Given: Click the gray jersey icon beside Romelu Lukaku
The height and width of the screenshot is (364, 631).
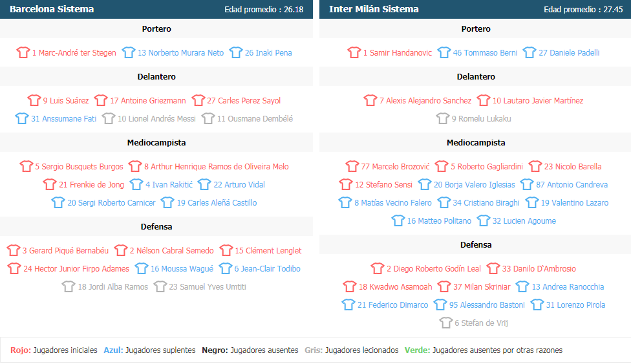Looking at the screenshot, I should point(443,119).
